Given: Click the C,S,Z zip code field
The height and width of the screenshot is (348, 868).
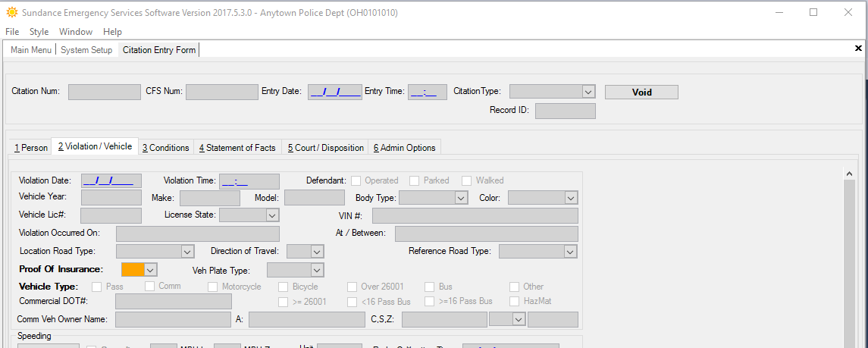Looking at the screenshot, I should (x=553, y=320).
